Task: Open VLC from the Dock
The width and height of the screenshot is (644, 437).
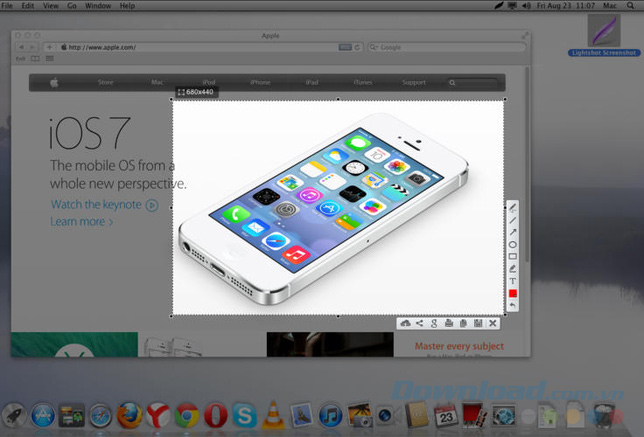Action: click(273, 415)
